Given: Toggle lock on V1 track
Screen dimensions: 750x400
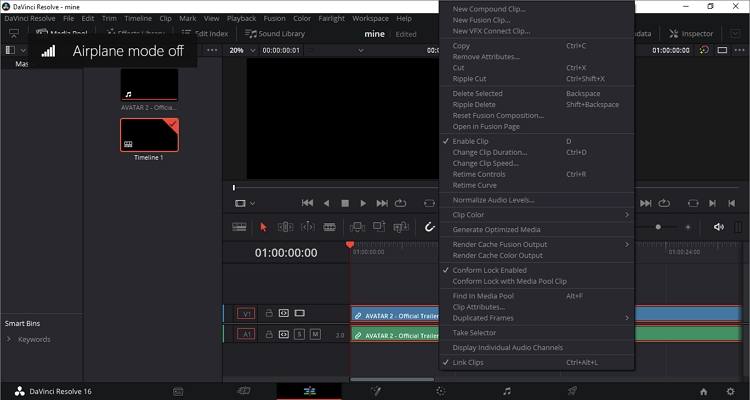Looking at the screenshot, I should click(x=269, y=313).
